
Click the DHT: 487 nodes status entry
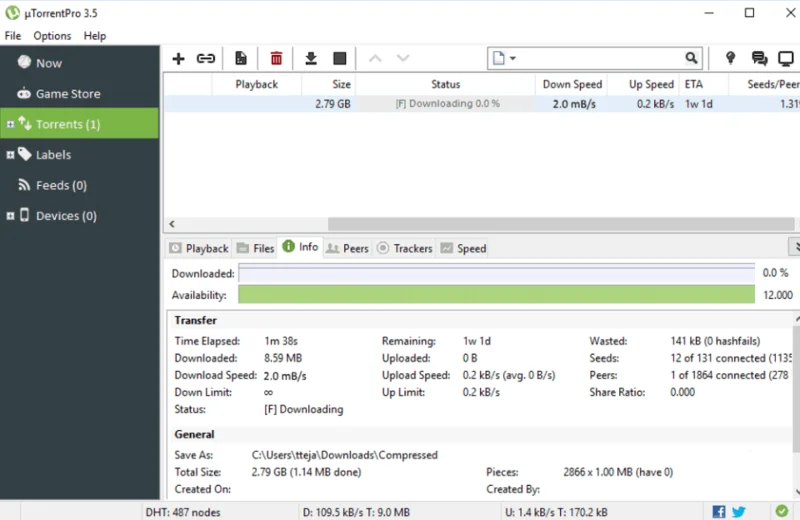(x=183, y=512)
